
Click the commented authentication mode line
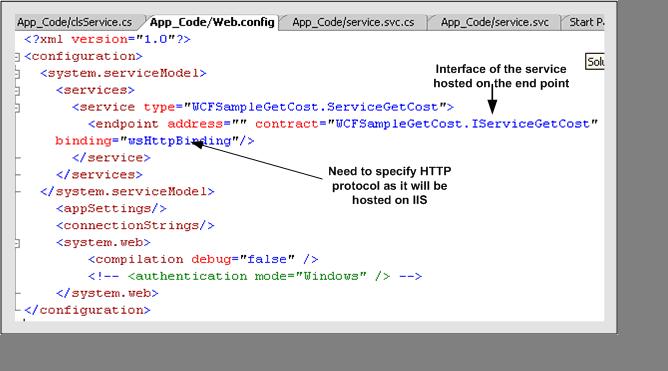tap(255, 276)
